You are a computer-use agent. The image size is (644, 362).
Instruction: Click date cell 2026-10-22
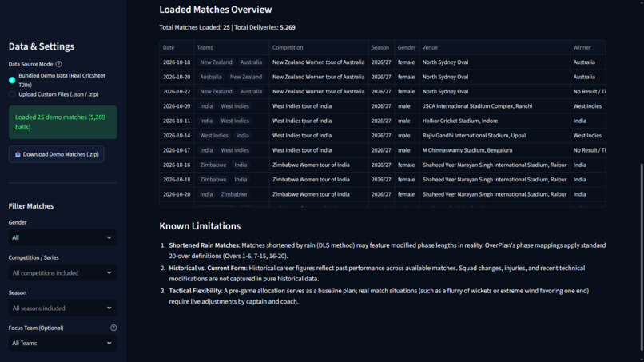(x=177, y=92)
